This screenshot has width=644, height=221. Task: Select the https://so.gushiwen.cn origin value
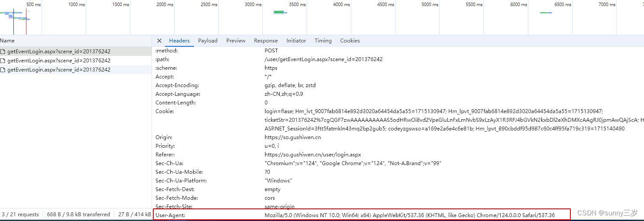[293, 137]
